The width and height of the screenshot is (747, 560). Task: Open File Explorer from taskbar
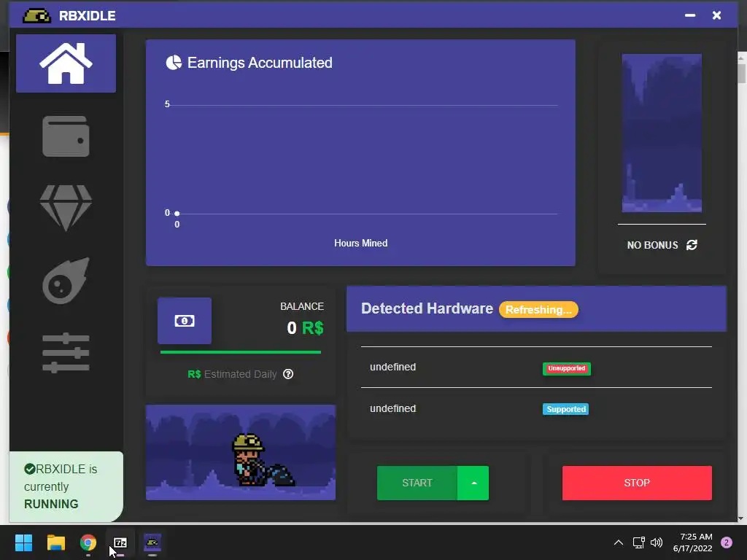tap(55, 542)
